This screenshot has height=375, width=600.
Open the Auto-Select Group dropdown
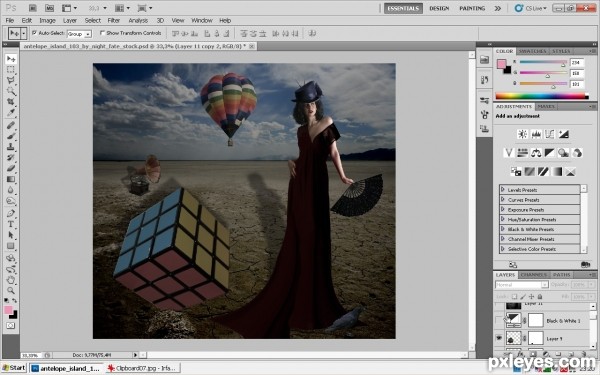click(x=80, y=34)
